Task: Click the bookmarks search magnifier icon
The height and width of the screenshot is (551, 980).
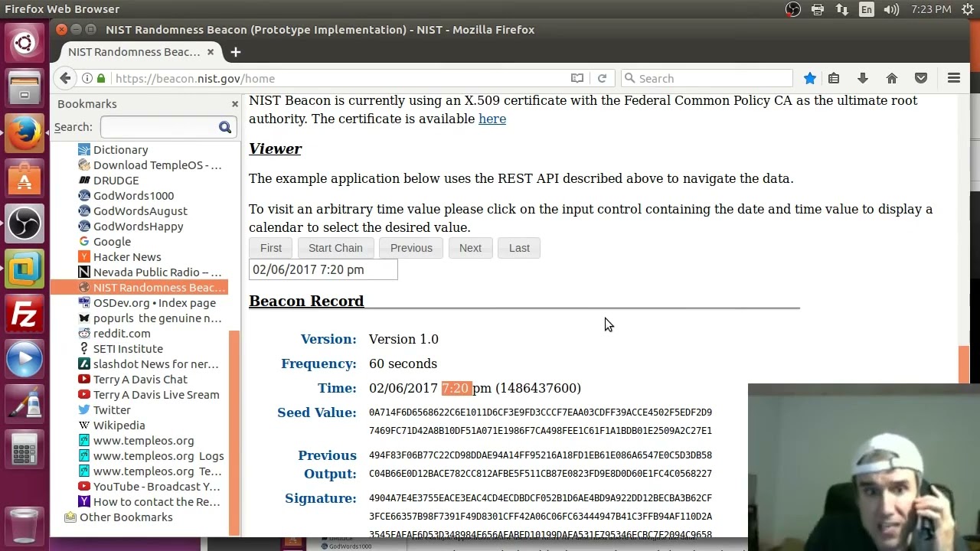Action: point(225,127)
